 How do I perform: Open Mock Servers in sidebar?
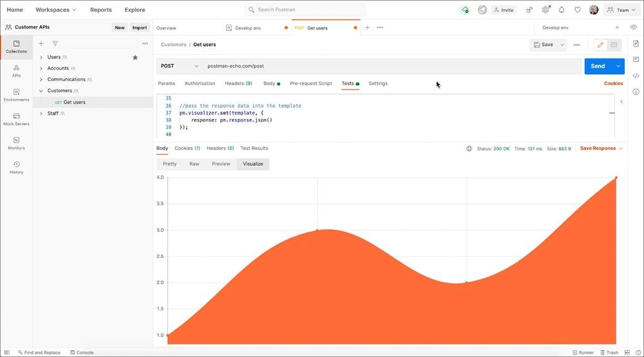(x=16, y=119)
